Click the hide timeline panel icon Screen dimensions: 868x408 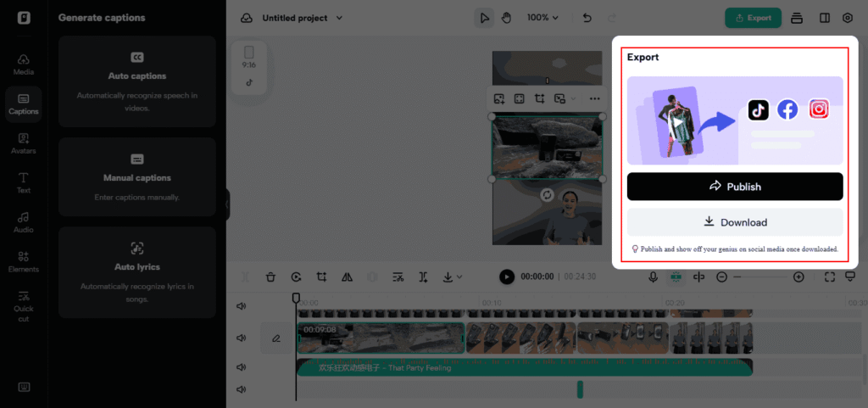[x=850, y=277]
